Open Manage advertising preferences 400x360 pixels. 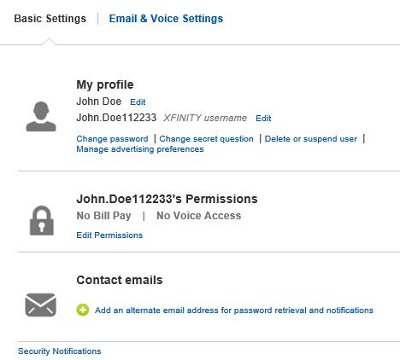[140, 149]
